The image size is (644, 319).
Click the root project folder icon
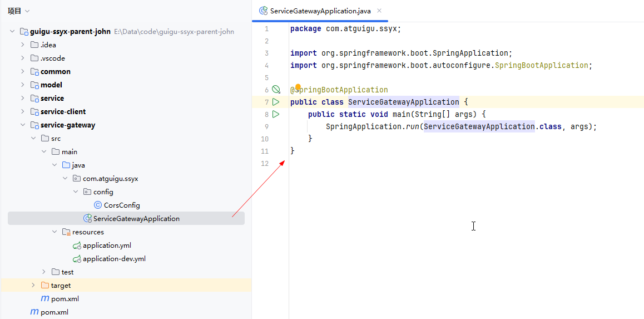tap(24, 32)
